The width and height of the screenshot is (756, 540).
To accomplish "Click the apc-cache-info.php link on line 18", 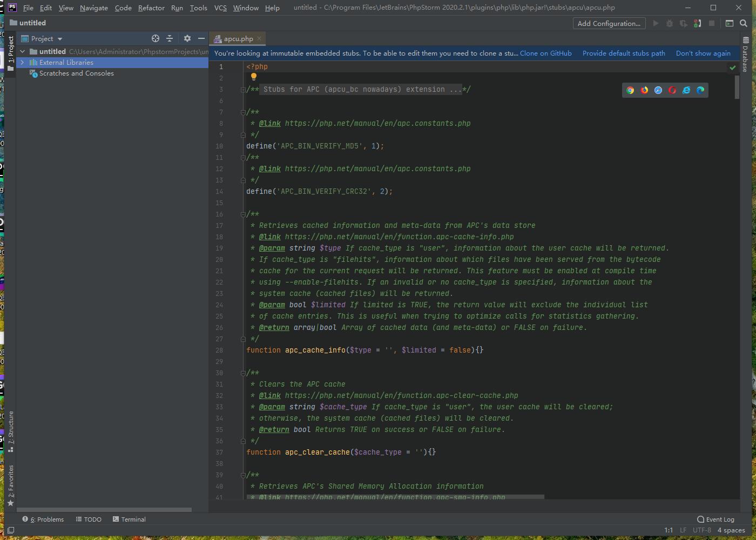I will (x=399, y=237).
